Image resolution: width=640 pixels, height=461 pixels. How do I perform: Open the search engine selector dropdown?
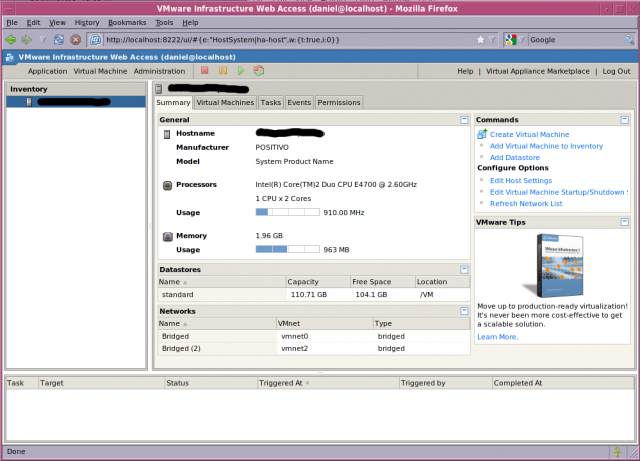point(522,40)
